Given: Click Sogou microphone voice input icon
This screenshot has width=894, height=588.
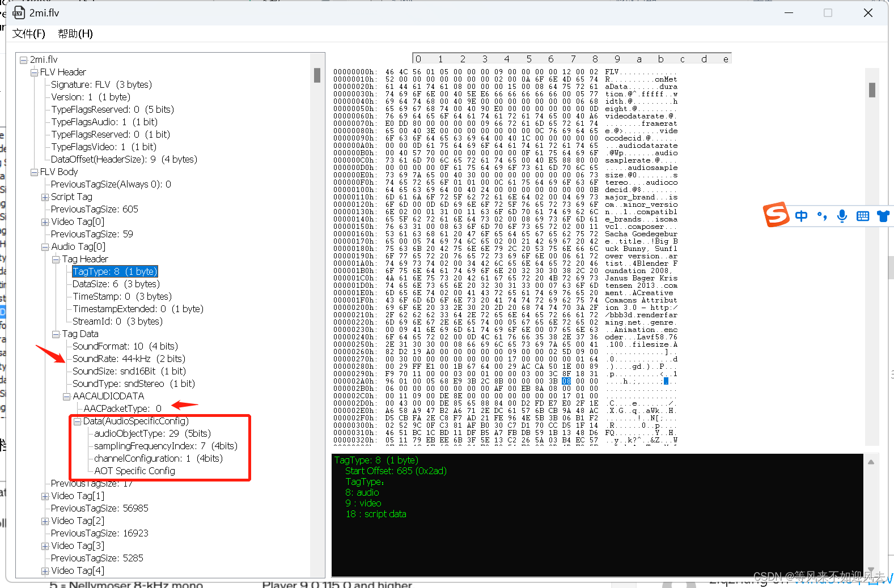Looking at the screenshot, I should click(842, 216).
